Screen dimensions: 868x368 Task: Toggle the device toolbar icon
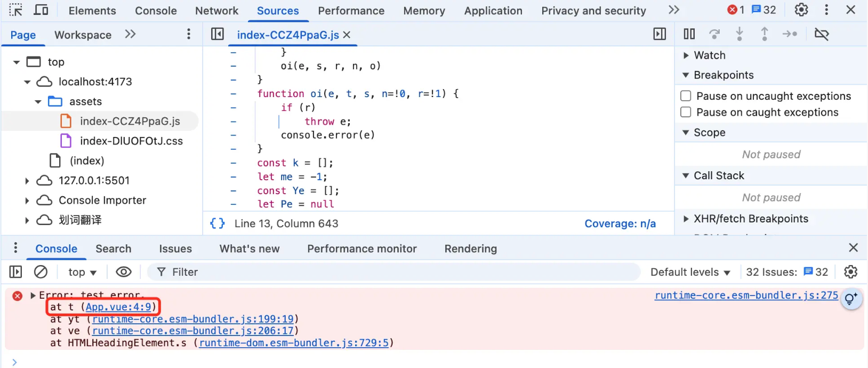41,10
